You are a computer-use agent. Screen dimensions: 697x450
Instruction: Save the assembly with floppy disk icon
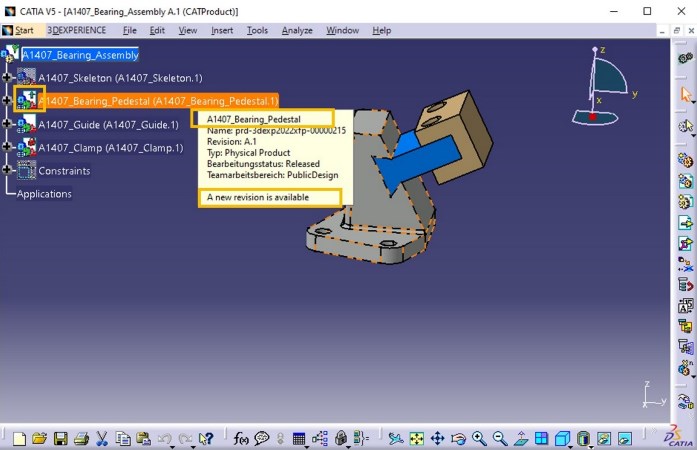coord(60,439)
